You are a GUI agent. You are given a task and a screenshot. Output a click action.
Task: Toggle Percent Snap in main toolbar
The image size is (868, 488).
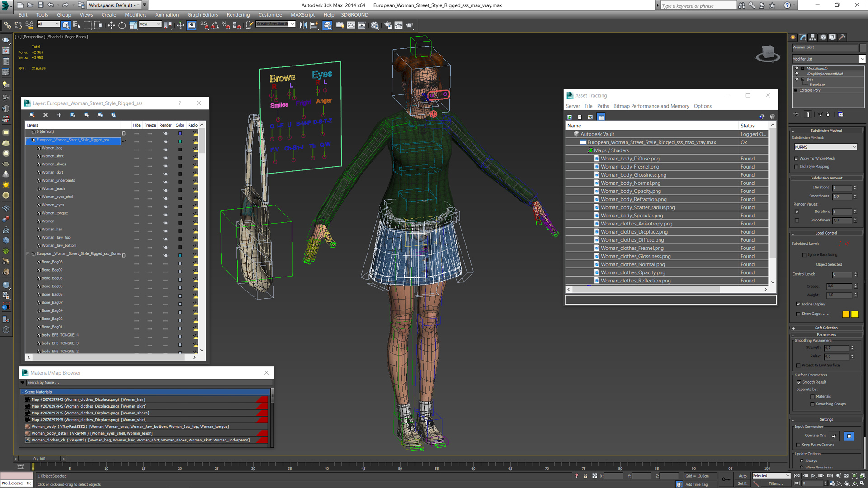(226, 25)
